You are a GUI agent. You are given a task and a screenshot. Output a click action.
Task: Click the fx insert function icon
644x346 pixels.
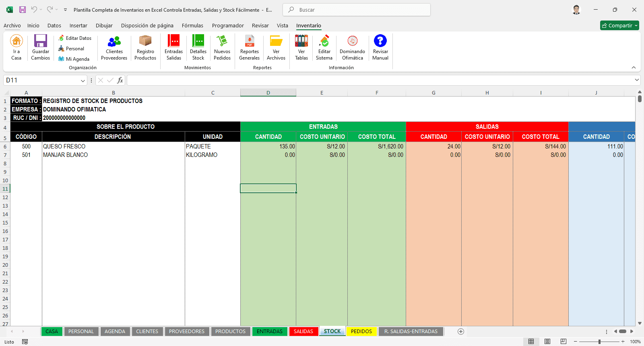click(120, 80)
